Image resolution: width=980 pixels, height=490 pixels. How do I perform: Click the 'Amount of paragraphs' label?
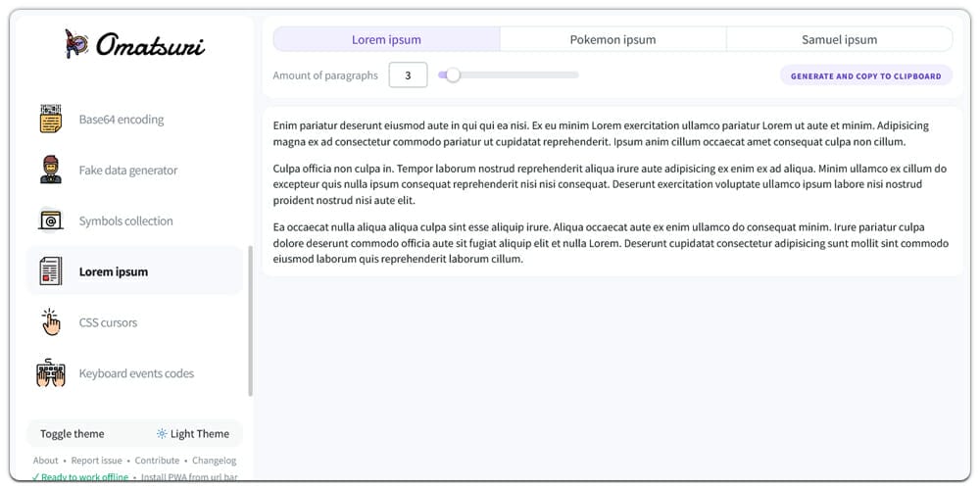325,75
